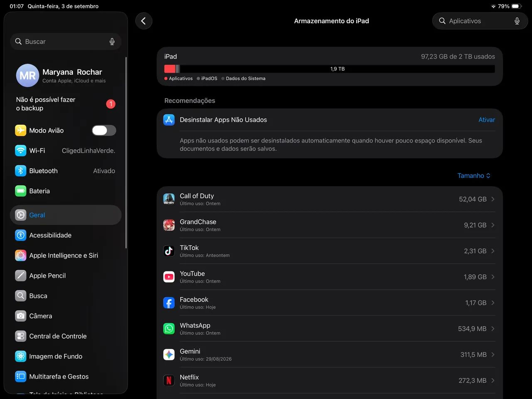
Task: Expand Gemini row chevron
Action: click(x=493, y=355)
